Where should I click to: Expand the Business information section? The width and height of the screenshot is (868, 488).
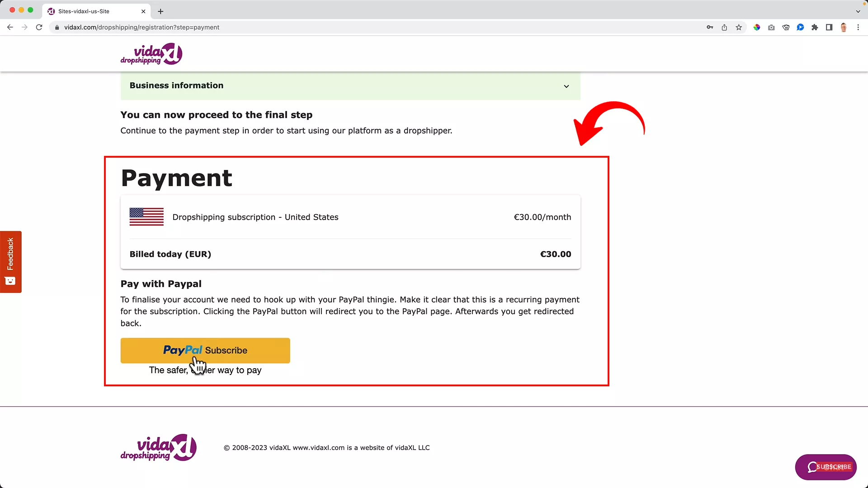[566, 86]
